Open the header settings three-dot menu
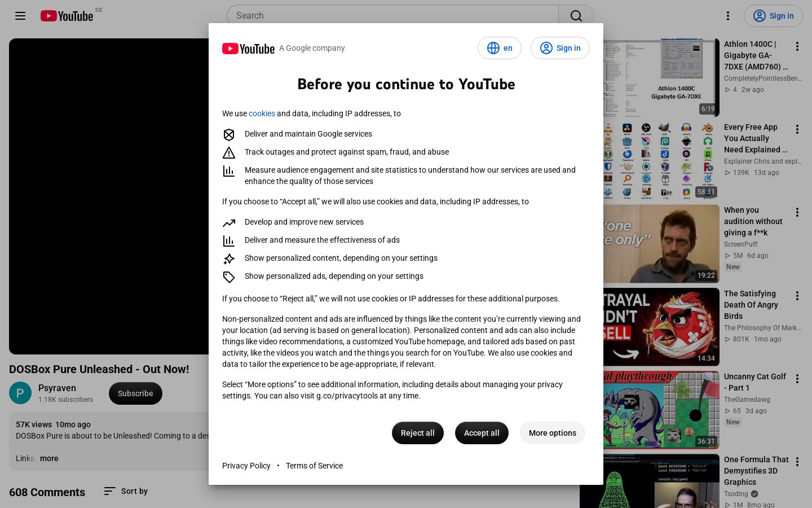 coord(728,16)
